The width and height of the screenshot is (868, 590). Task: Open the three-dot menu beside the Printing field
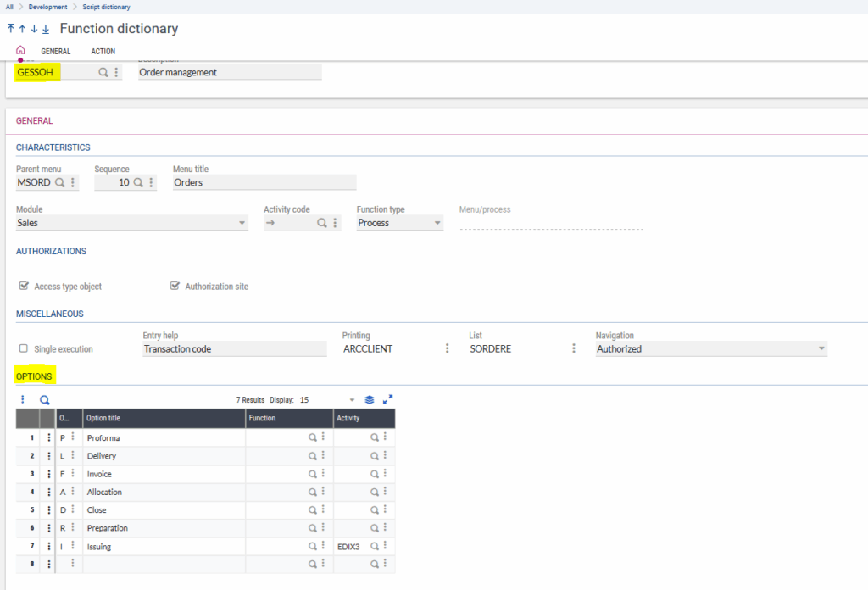click(447, 348)
